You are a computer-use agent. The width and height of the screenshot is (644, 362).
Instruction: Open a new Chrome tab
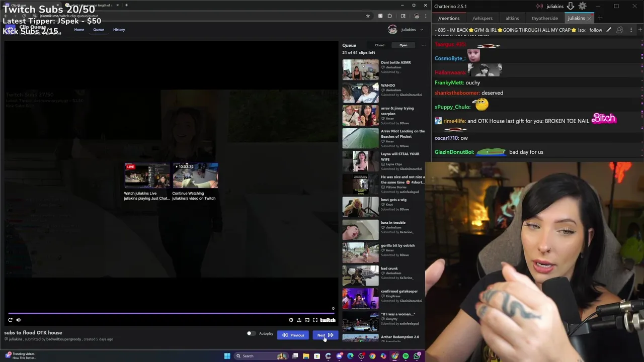[x=126, y=5]
